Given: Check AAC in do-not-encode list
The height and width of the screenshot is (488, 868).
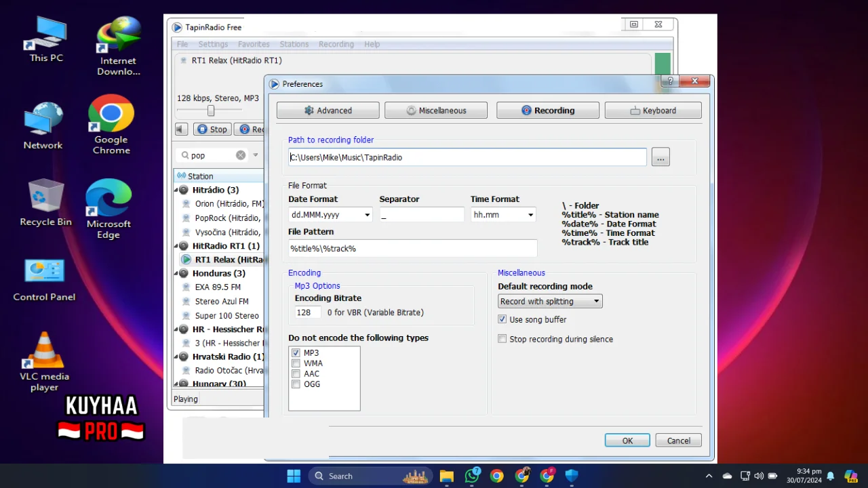Looking at the screenshot, I should tap(296, 373).
